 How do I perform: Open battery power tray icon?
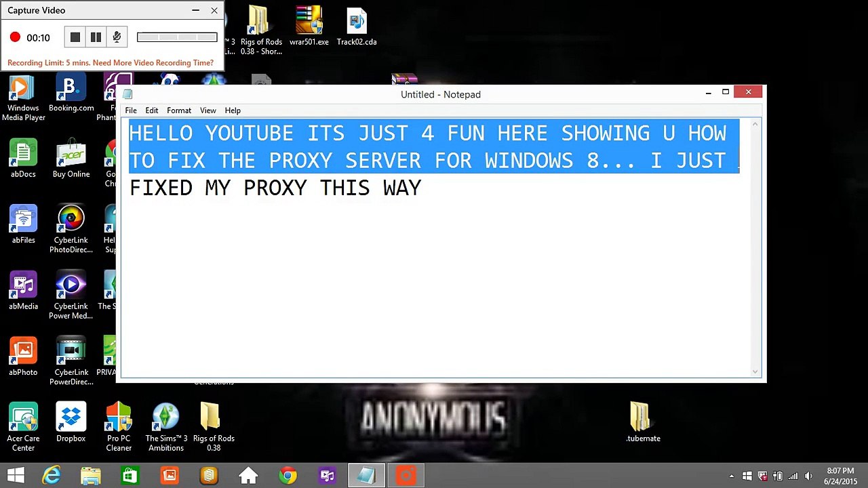(x=778, y=476)
